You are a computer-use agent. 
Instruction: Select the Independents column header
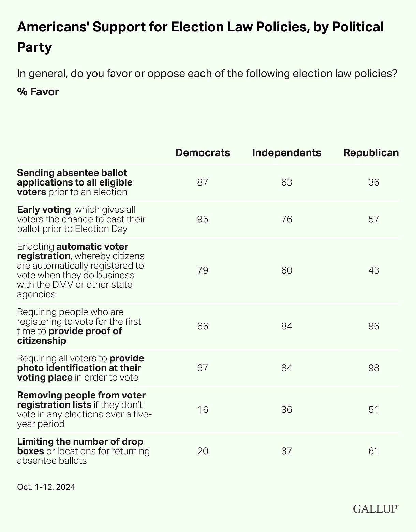(x=287, y=152)
